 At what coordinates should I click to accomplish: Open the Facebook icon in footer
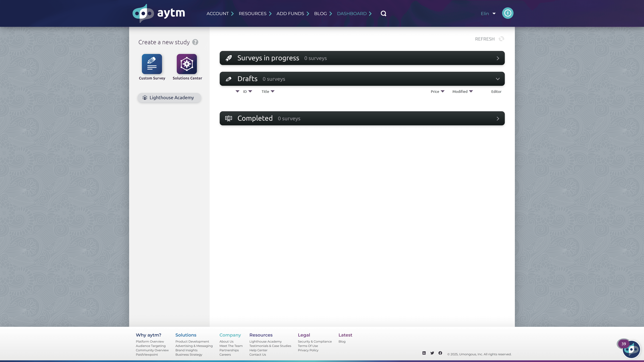click(440, 353)
